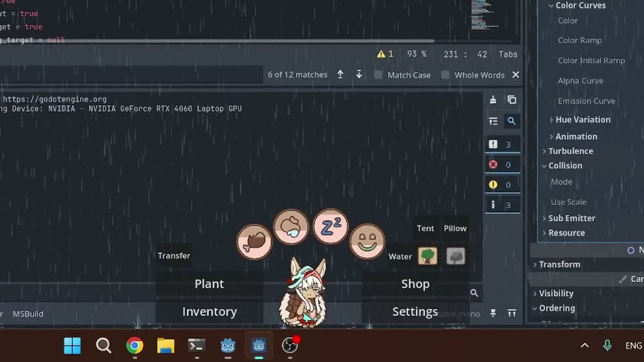Screen dimensions: 644x362
Task: Expand the Turbulence section
Action: pos(571,151)
